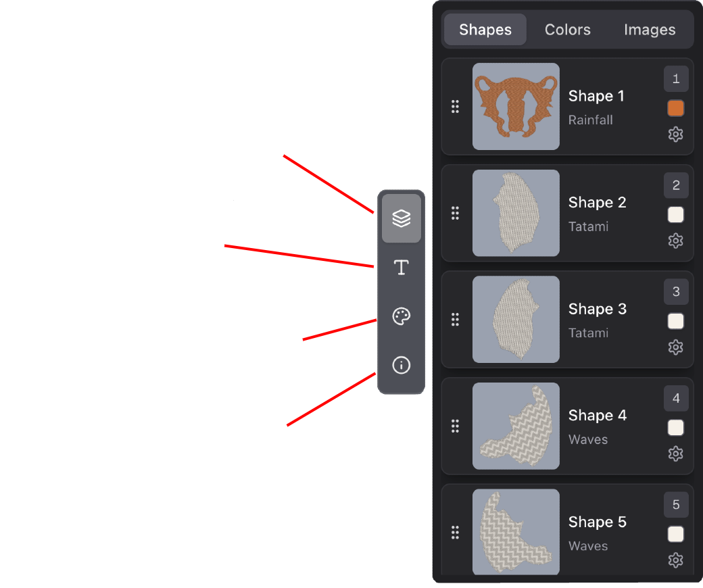
Task: Click the sequence number badge on Shape 3
Action: point(676,291)
